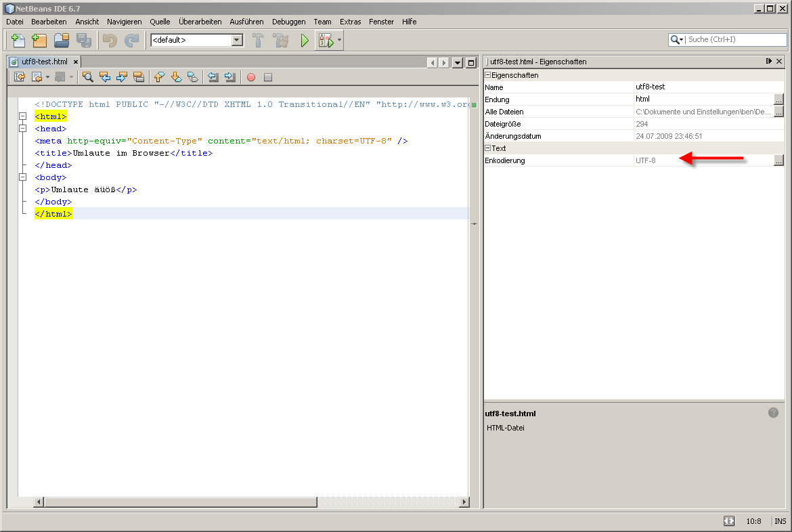Image resolution: width=792 pixels, height=532 pixels.
Task: Click the Save All toolbar icon
Action: coord(83,40)
